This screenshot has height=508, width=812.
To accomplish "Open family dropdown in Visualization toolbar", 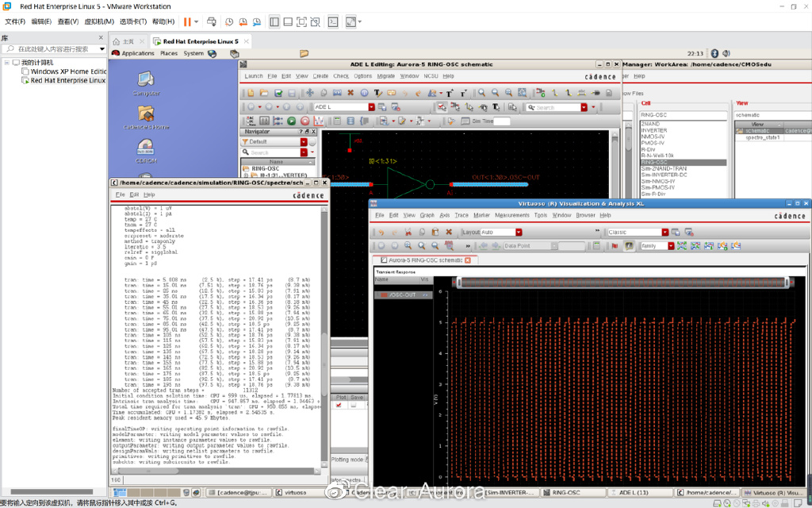I will pos(671,246).
